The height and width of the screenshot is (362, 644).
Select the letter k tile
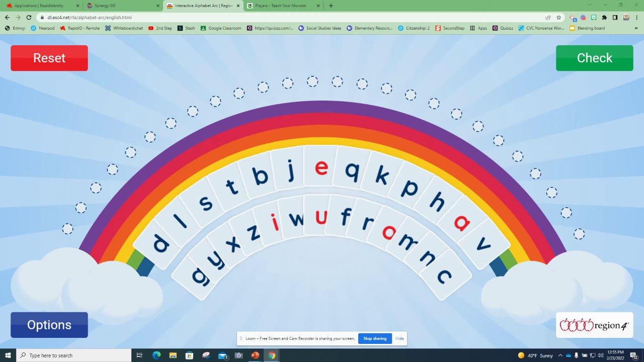(x=382, y=176)
